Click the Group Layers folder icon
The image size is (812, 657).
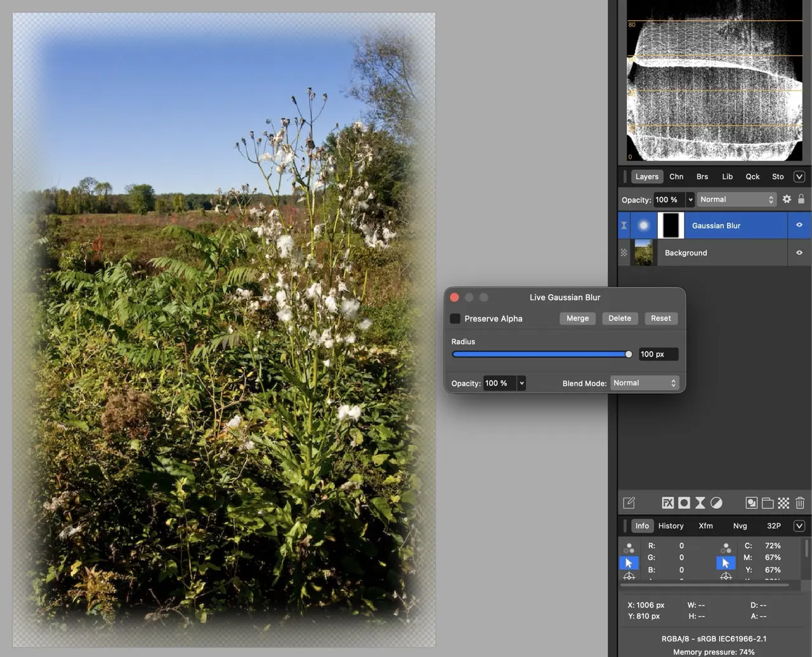point(768,503)
